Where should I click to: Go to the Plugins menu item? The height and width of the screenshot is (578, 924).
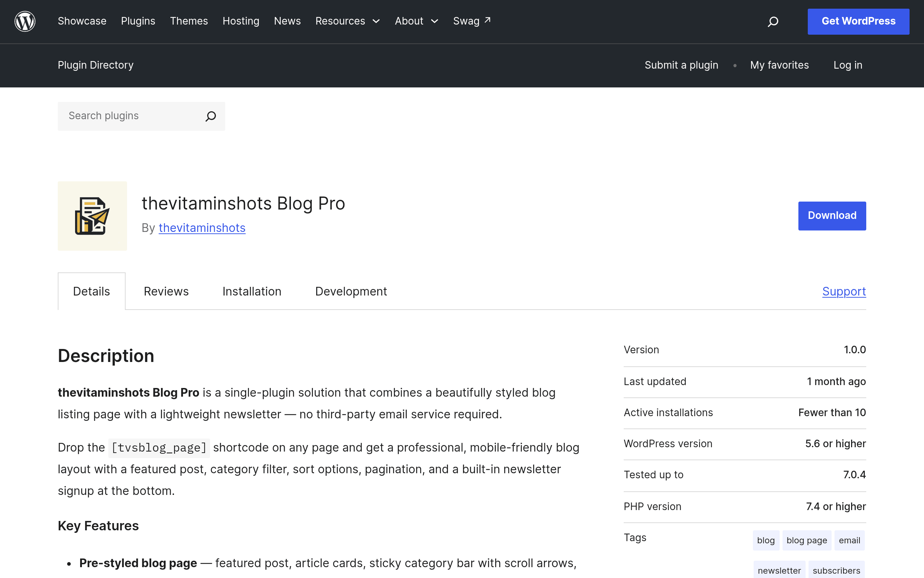pyautogui.click(x=138, y=21)
